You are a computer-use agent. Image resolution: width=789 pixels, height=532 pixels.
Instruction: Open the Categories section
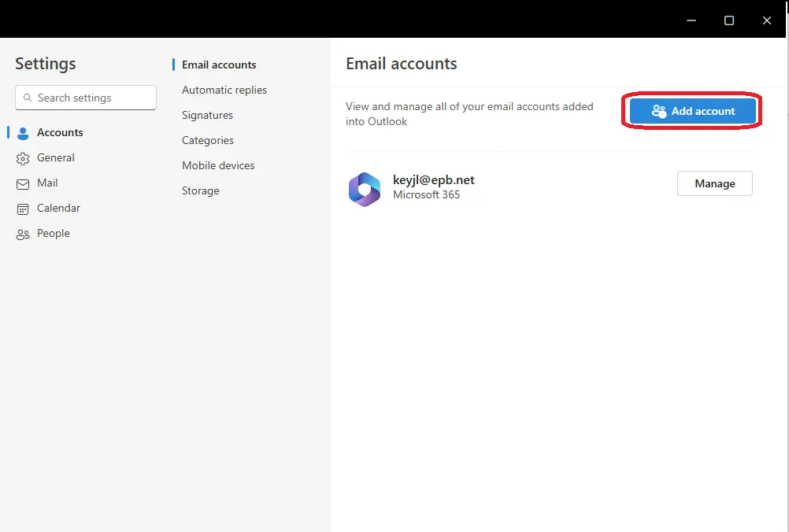tap(208, 140)
